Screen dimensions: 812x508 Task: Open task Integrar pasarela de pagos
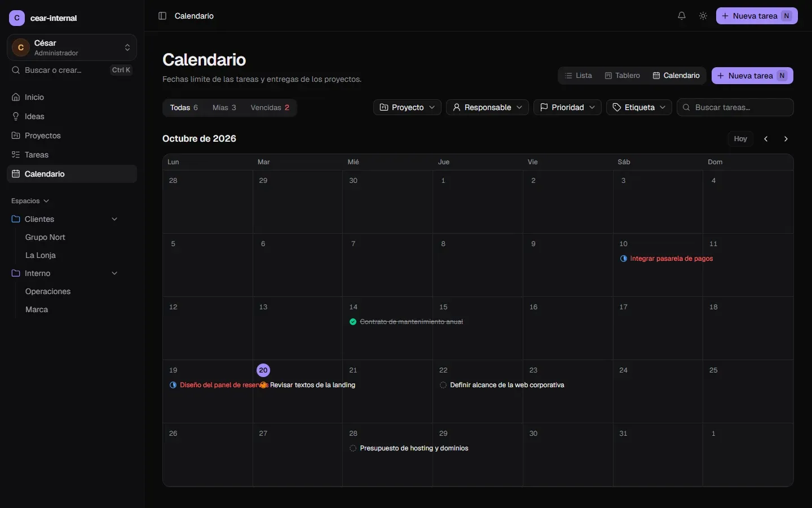point(667,259)
